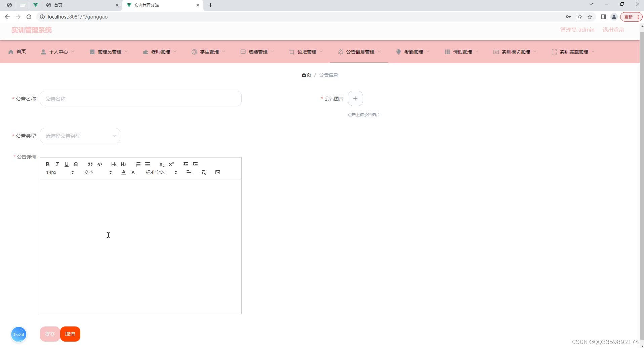
Task: Go back in browser history
Action: [7, 17]
